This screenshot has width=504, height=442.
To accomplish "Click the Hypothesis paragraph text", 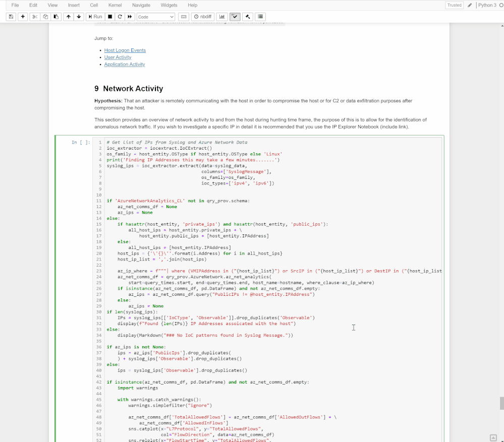I will tap(253, 104).
